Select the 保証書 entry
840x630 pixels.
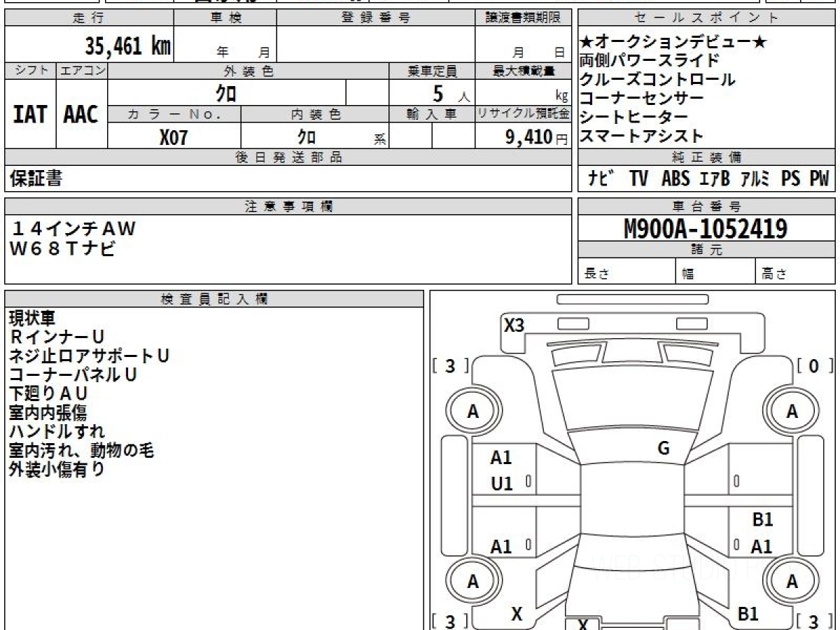[36, 179]
